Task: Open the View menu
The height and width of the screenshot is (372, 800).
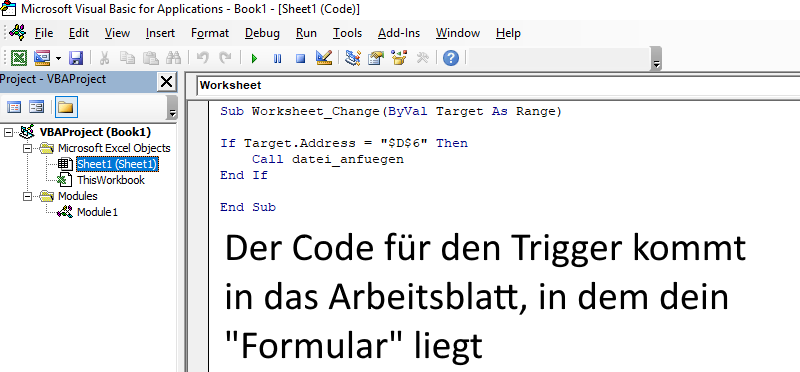Action: [x=117, y=33]
